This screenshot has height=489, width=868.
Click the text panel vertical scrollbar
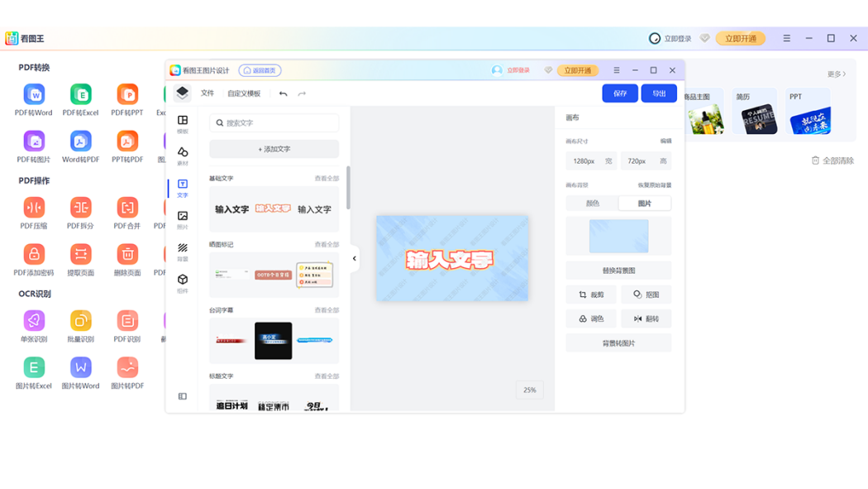[348, 188]
